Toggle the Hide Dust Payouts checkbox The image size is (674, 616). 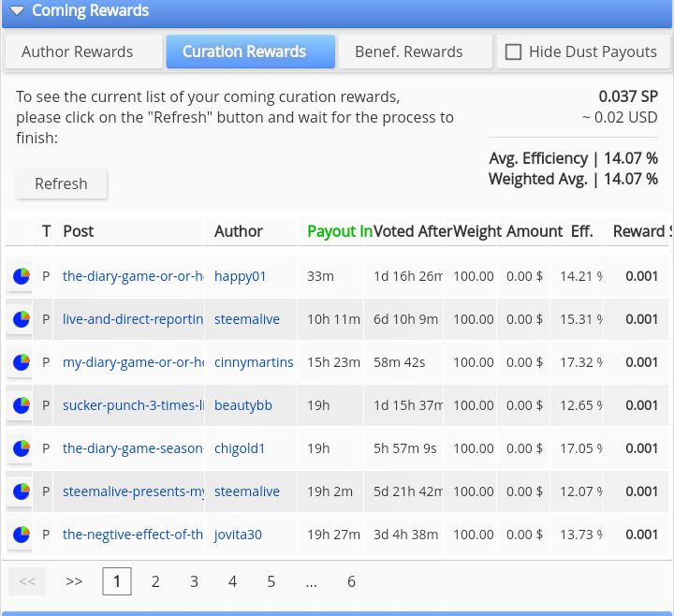tap(513, 52)
